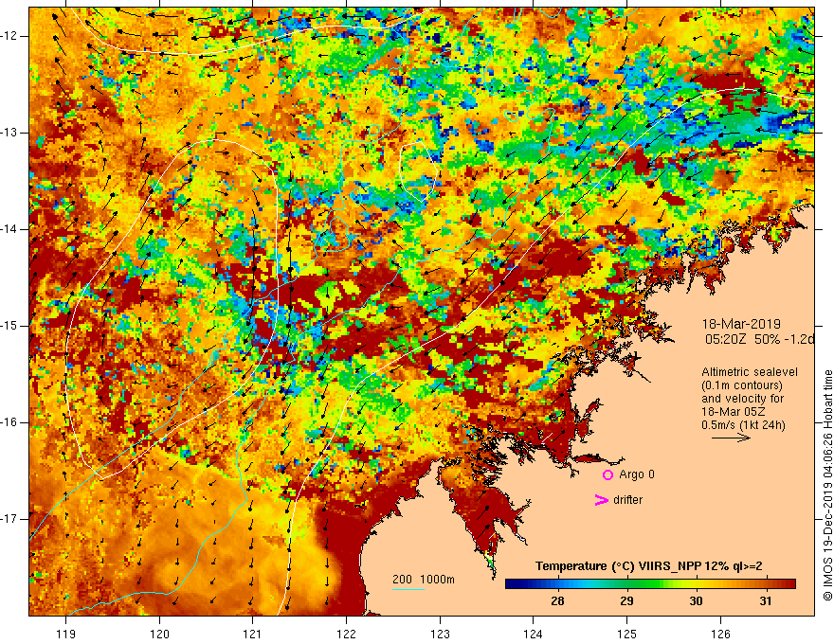Image resolution: width=834 pixels, height=644 pixels.
Task: Click longitude axis label "124"
Action: tap(534, 634)
